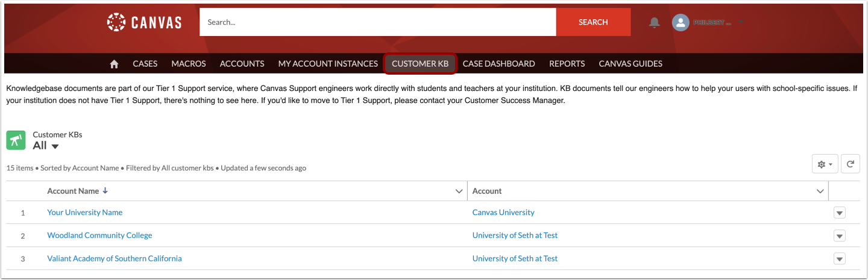Screen dimensions: 868x280
Task: Click the Home icon in navigation bar
Action: click(114, 64)
